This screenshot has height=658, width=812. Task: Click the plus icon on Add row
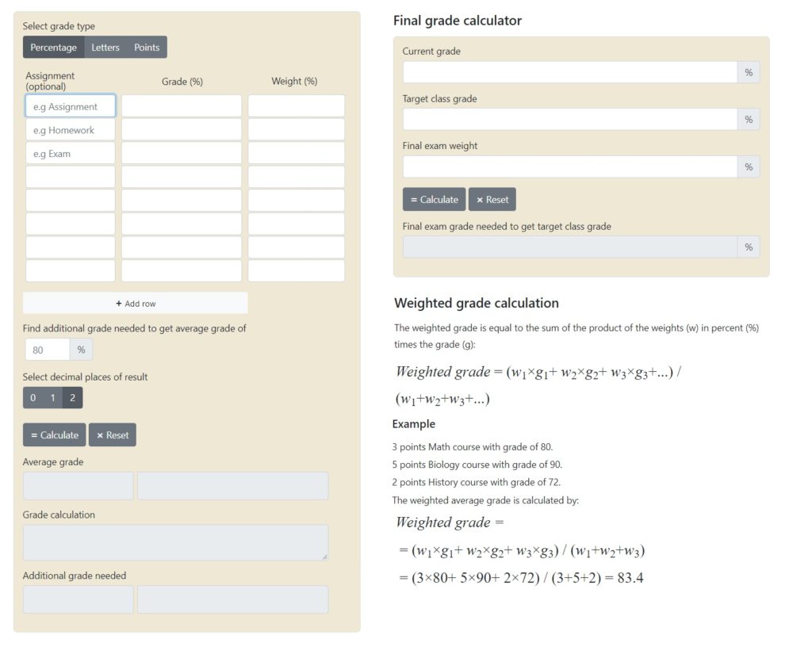point(121,303)
